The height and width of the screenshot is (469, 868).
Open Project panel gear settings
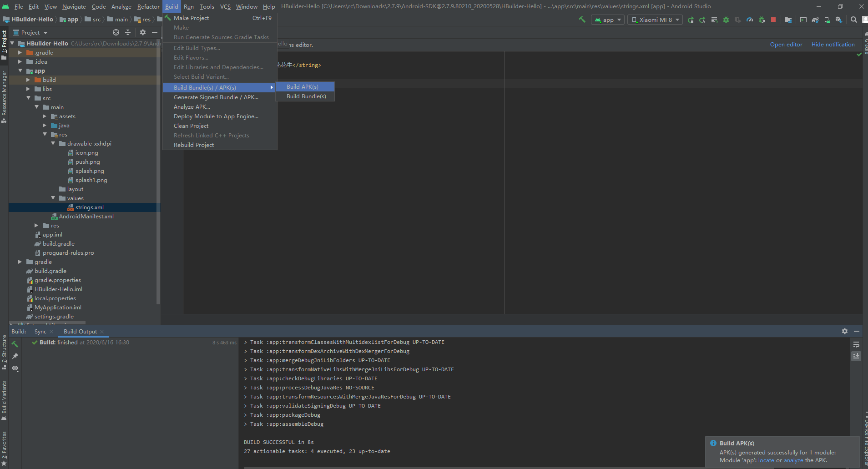point(143,32)
